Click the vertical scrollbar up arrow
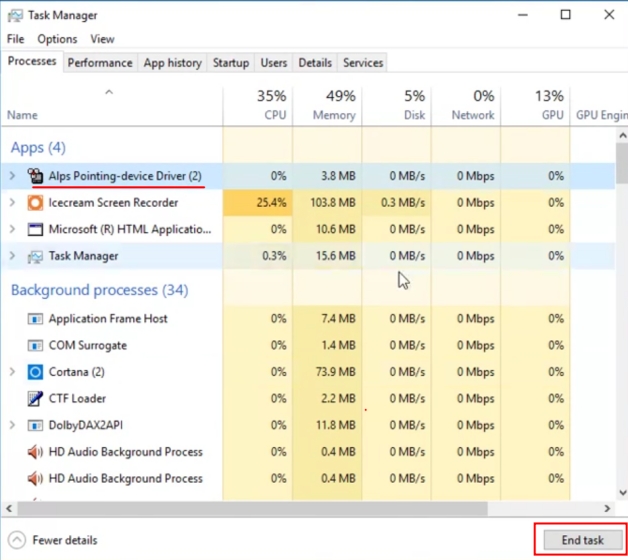Screen dimensions: 628x560 pyautogui.click(x=622, y=136)
